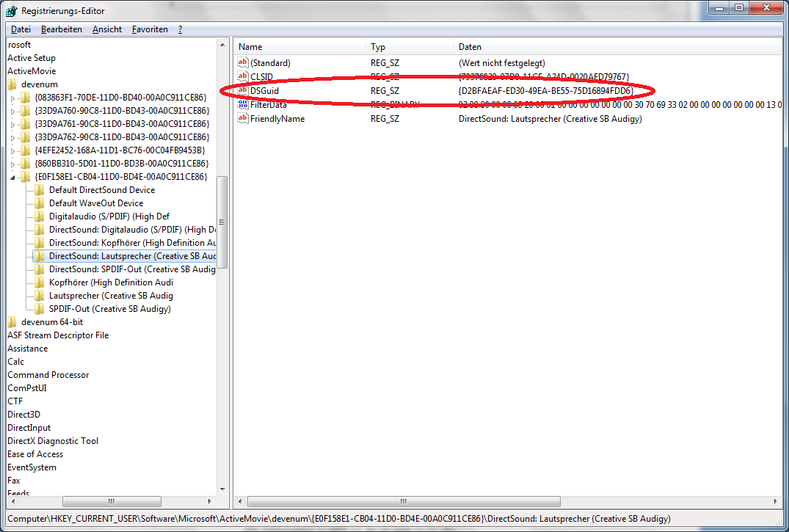Sort values by the Daten column header
Screen dimensions: 789x532
619,47
